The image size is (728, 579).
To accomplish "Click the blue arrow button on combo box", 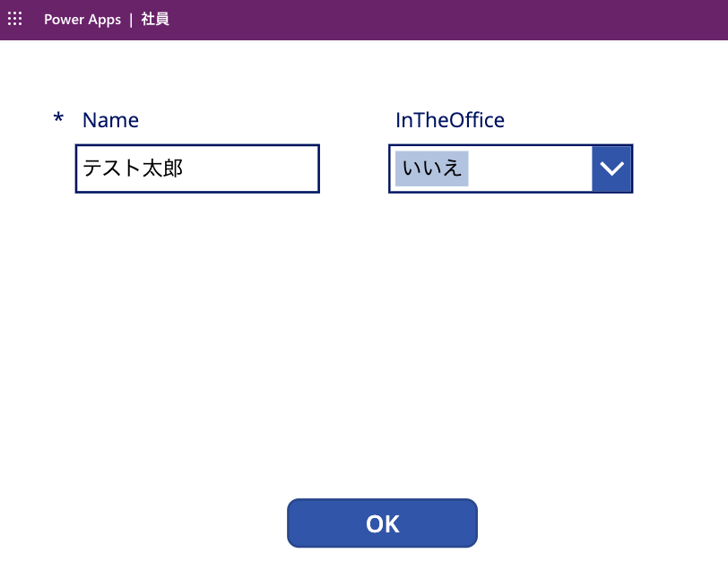I will coord(611,169).
